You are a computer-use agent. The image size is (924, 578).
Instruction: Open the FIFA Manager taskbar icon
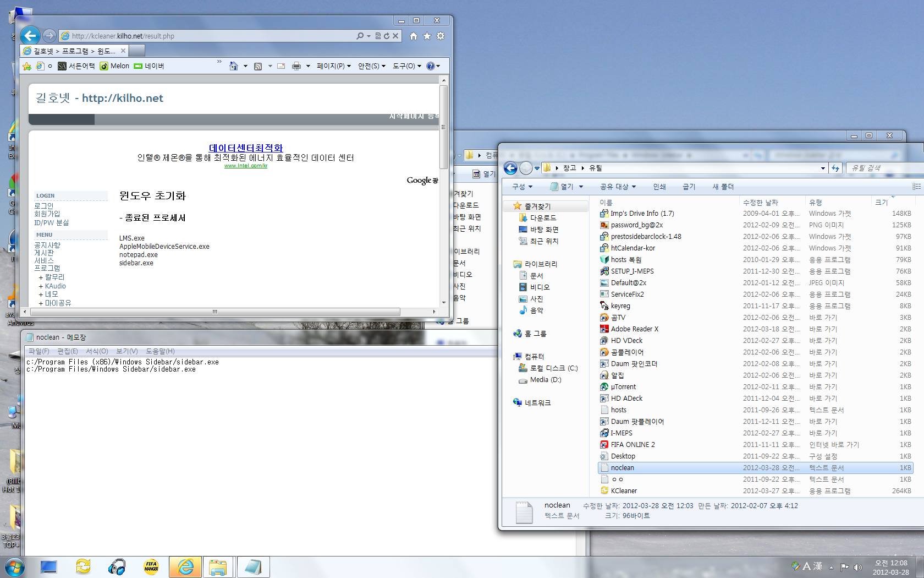coord(151,566)
